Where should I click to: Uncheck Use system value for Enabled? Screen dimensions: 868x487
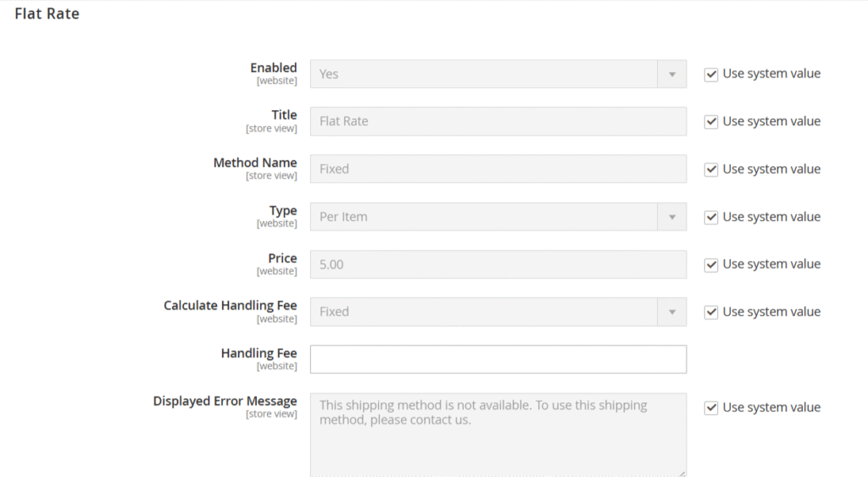pyautogui.click(x=711, y=75)
